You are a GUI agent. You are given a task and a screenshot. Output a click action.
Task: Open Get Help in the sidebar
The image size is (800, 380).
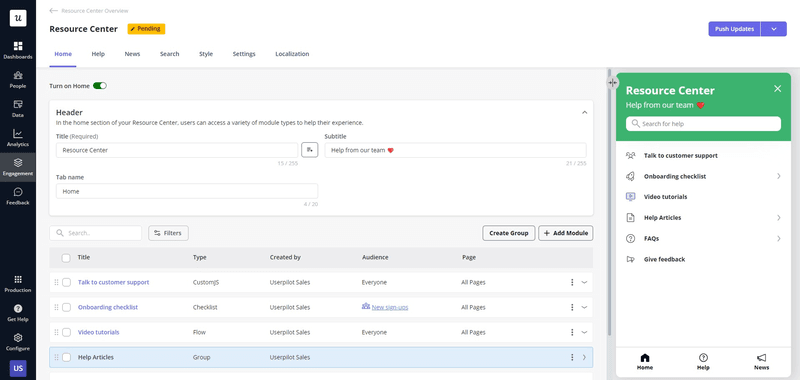click(18, 313)
